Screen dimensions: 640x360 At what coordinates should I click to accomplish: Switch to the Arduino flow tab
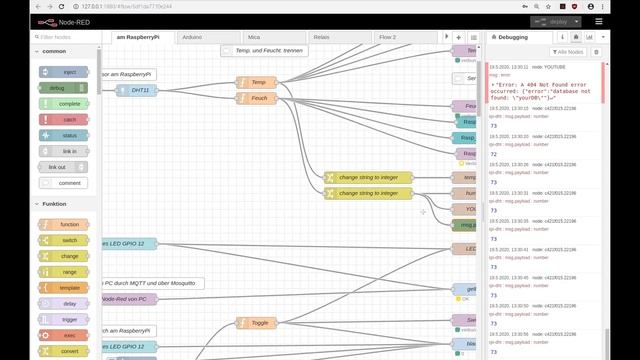(x=208, y=37)
